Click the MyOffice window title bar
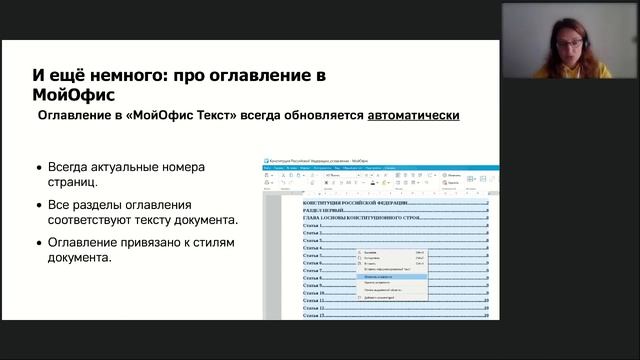The image size is (640, 360). pos(380,161)
